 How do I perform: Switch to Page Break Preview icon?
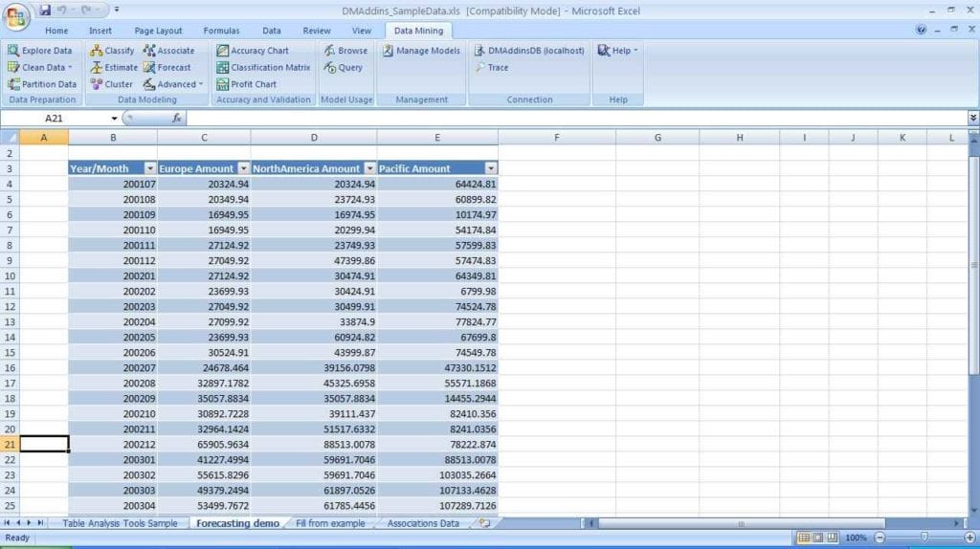(x=833, y=538)
